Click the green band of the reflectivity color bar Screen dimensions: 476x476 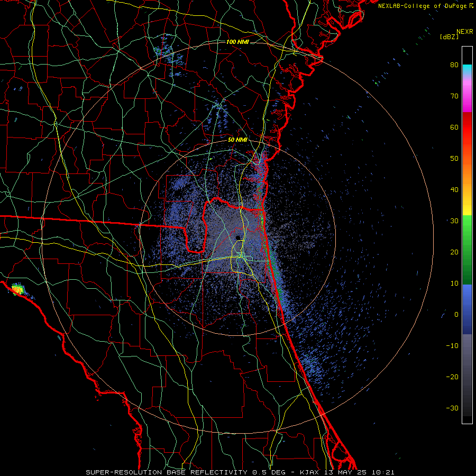(x=467, y=250)
